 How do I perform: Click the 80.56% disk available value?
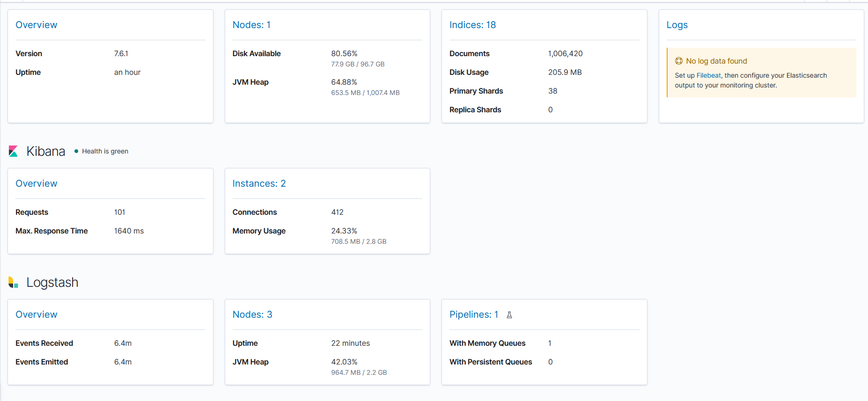tap(344, 53)
